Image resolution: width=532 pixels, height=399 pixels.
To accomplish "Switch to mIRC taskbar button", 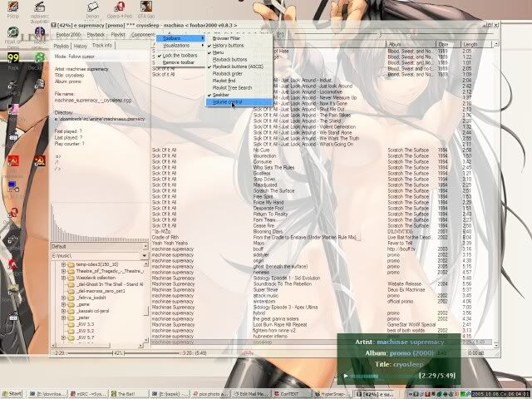I will click(x=88, y=394).
